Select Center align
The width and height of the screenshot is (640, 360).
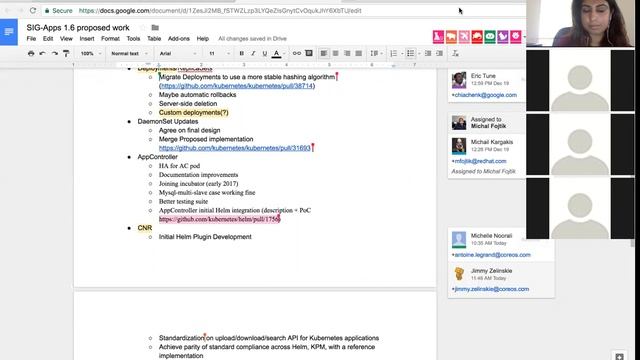(336, 53)
